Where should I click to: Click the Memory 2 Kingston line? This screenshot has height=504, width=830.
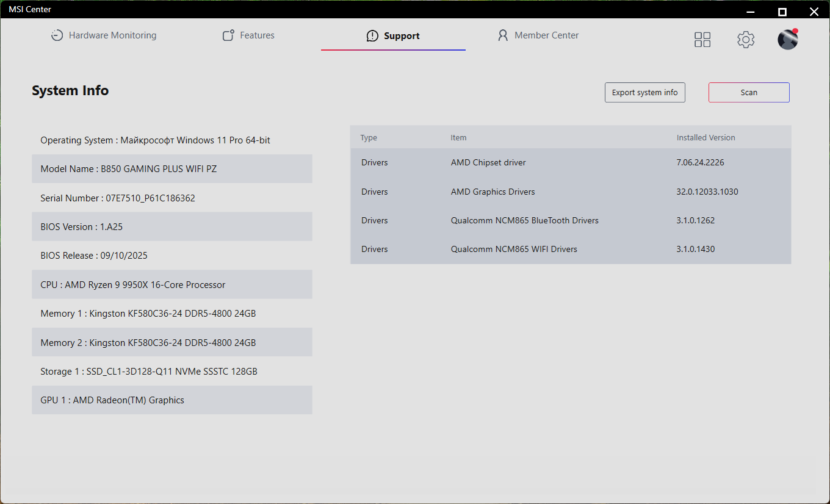[172, 343]
